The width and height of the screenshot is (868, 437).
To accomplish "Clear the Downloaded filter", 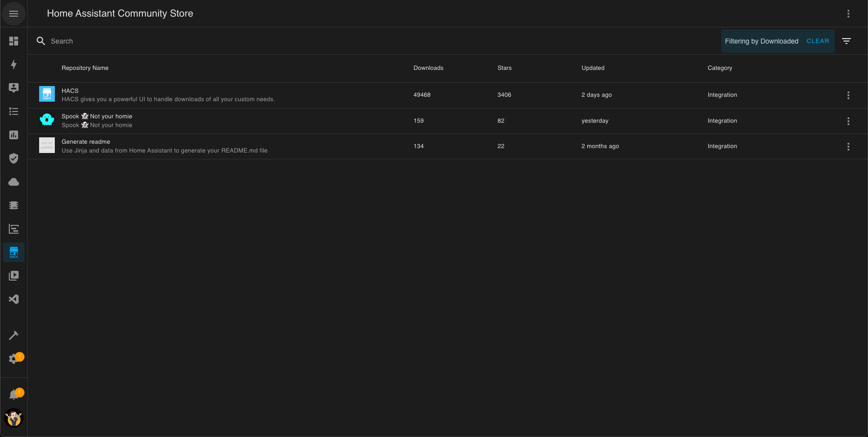I will pyautogui.click(x=818, y=41).
